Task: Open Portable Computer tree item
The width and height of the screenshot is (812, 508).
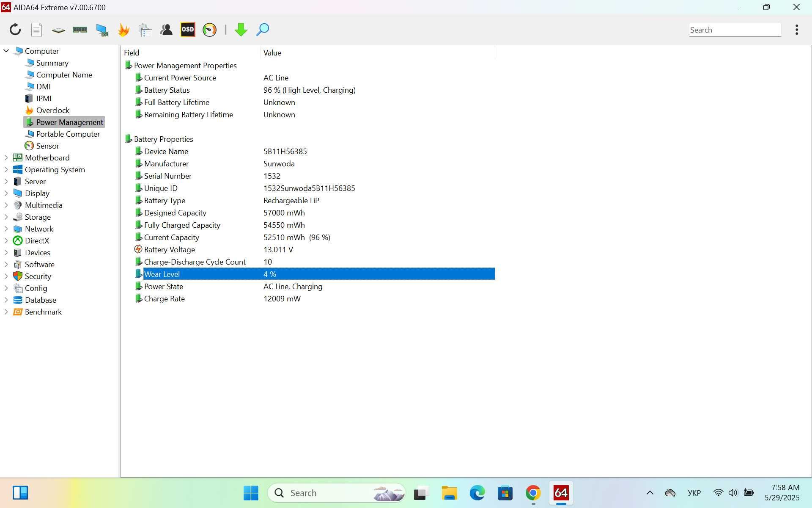Action: [x=68, y=134]
